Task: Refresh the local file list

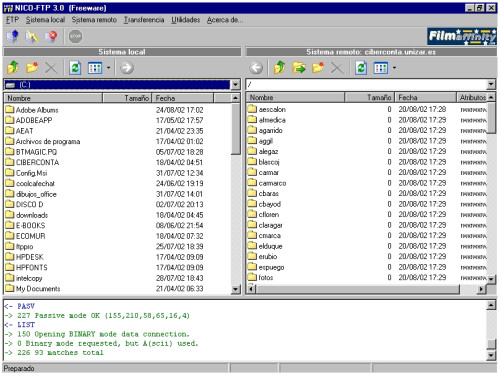Action: [x=75, y=68]
